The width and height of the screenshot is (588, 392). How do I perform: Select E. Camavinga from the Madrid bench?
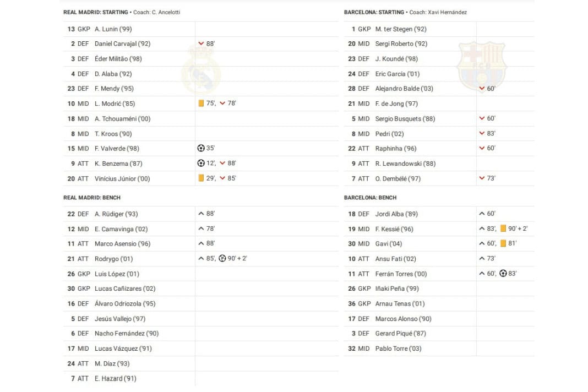click(121, 229)
